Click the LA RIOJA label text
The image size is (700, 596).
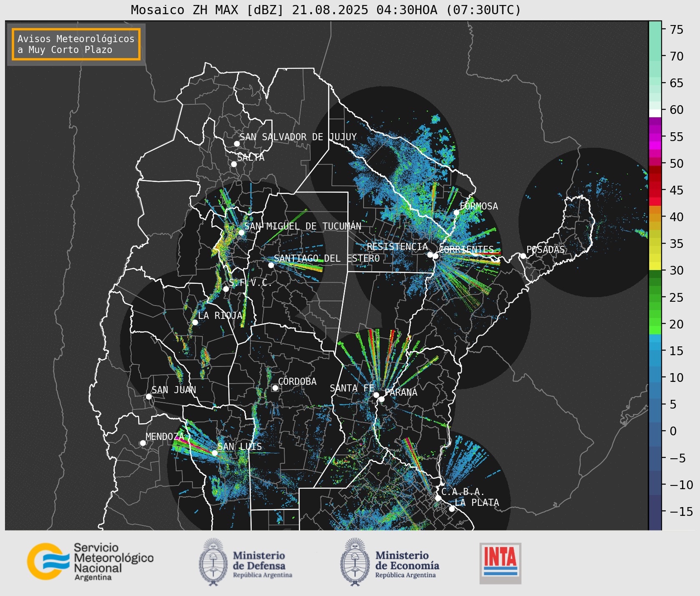pyautogui.click(x=220, y=316)
